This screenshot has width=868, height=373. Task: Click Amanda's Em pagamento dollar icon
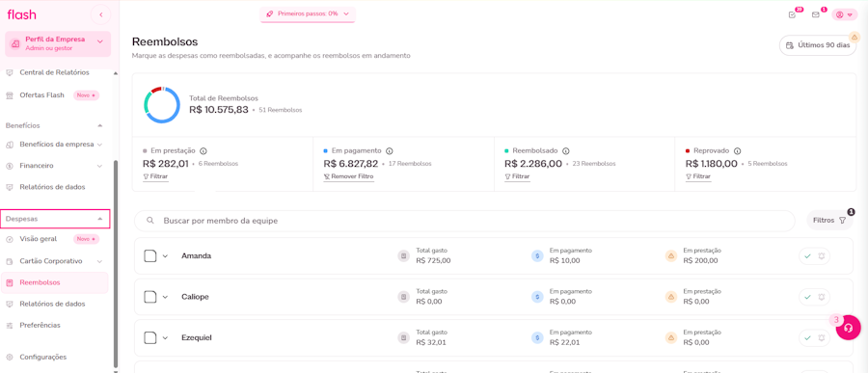coord(537,255)
